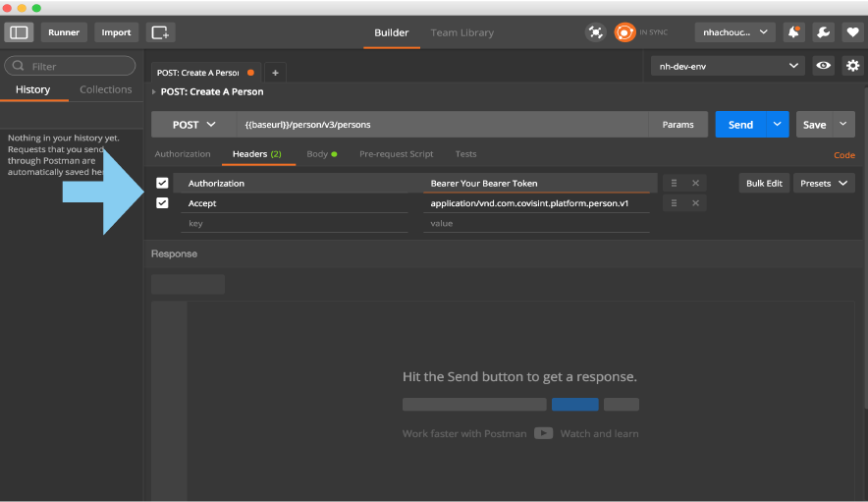The height and width of the screenshot is (502, 868).
Task: Click the interceptor satellite icon
Action: 595,32
